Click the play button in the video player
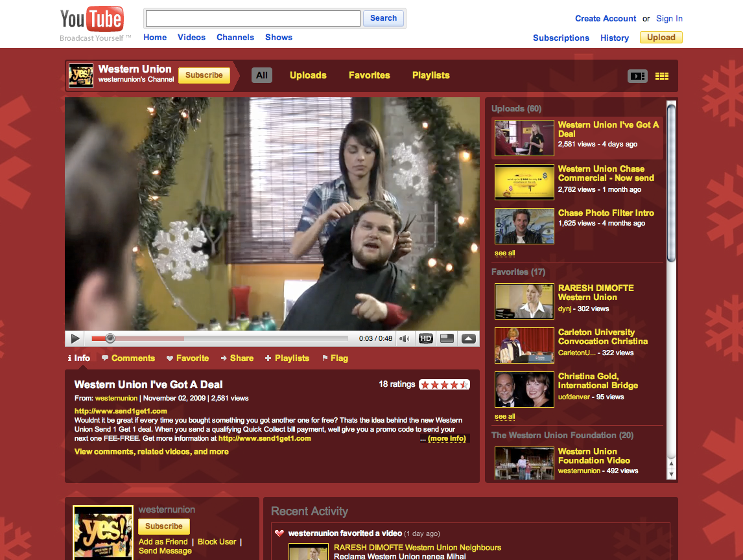Viewport: 743px width, 560px height. (x=75, y=338)
